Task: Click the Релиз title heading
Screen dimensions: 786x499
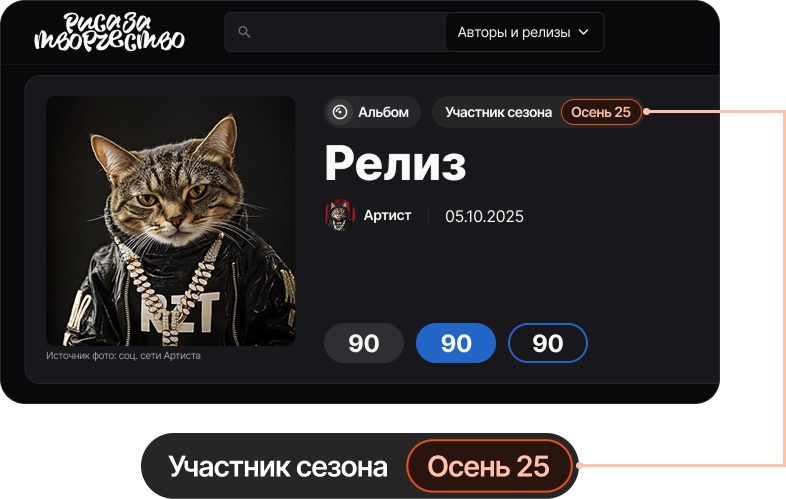Action: 395,163
